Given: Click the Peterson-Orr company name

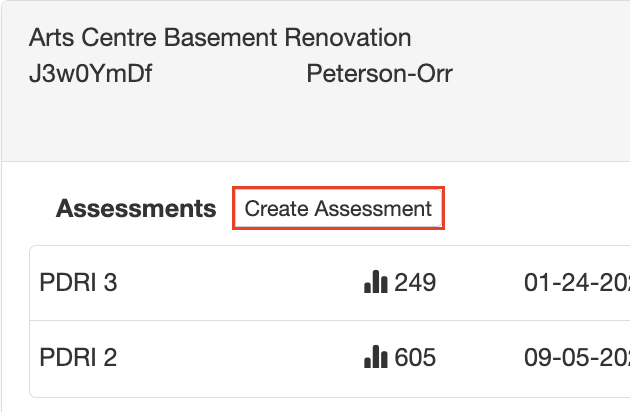Looking at the screenshot, I should coord(379,74).
